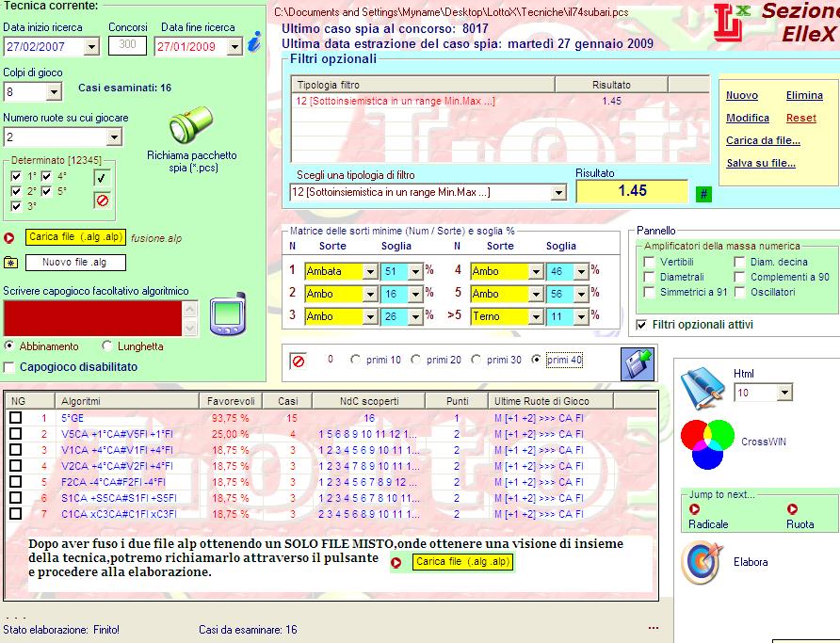Click the Html book and pen icon
This screenshot has height=643, width=840.
click(x=702, y=388)
